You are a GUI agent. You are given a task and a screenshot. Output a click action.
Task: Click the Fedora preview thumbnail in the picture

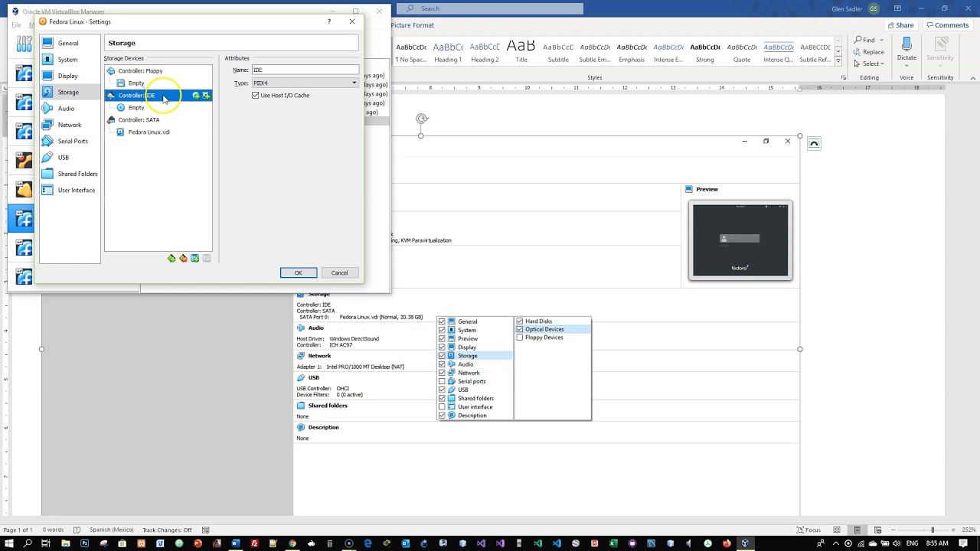pos(740,240)
